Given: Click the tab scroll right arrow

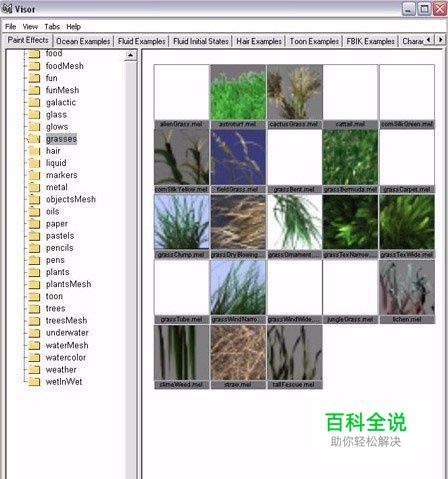Looking at the screenshot, I should (x=440, y=40).
